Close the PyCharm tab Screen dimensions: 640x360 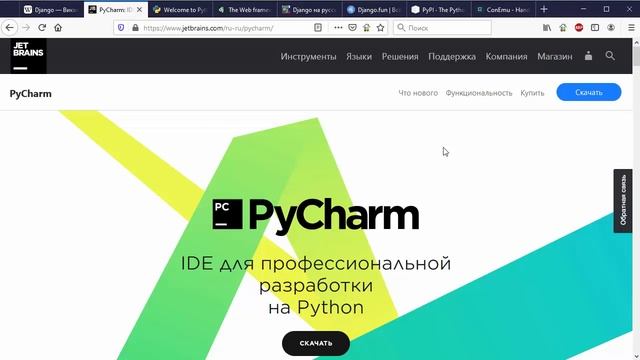[x=139, y=9]
